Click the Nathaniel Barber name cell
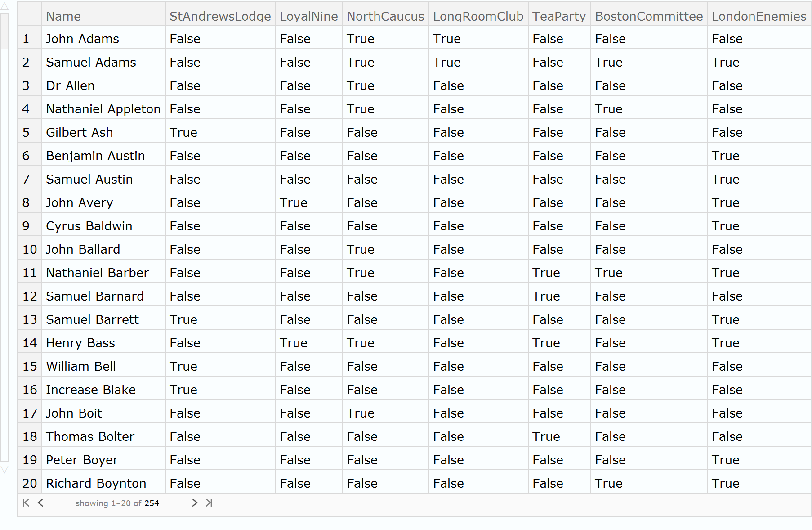Viewport: 812px width, 530px height. point(97,273)
